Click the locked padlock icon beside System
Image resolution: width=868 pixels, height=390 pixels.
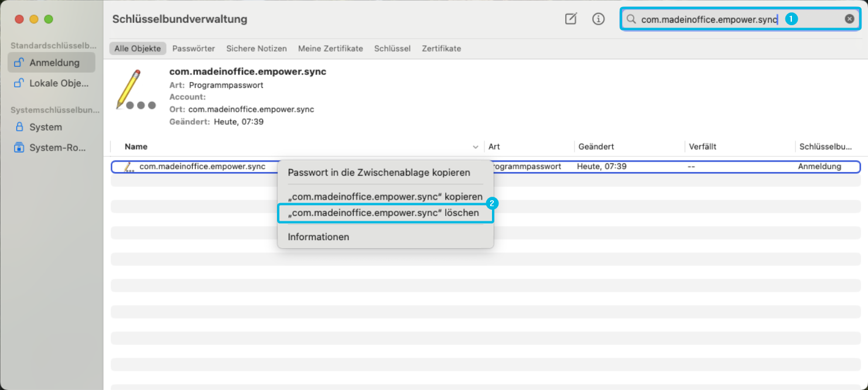click(19, 126)
